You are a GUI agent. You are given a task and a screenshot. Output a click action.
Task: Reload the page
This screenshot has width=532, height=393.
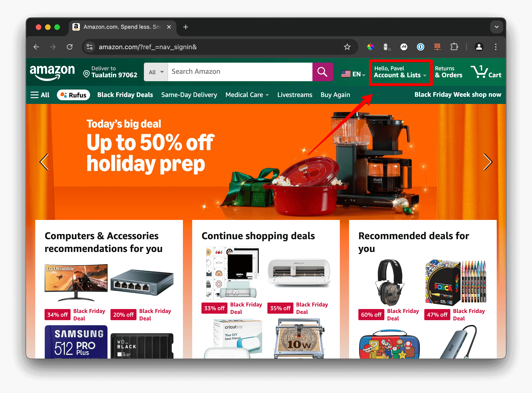tap(69, 47)
